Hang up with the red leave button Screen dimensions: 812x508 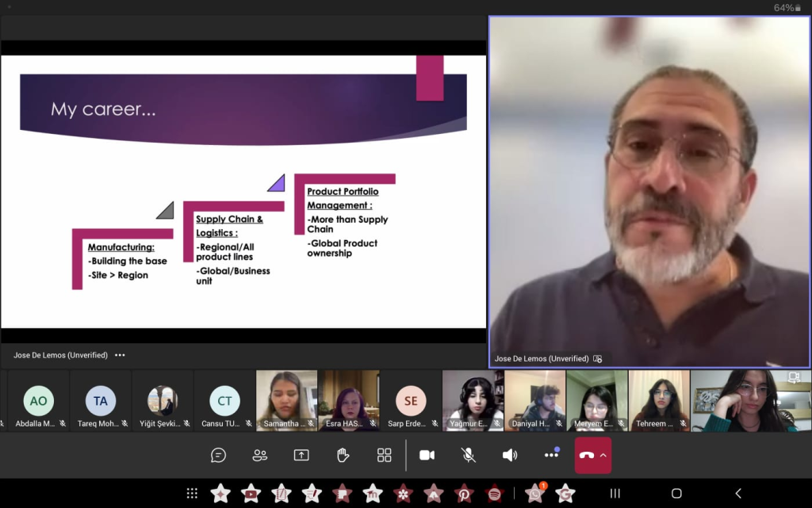587,455
